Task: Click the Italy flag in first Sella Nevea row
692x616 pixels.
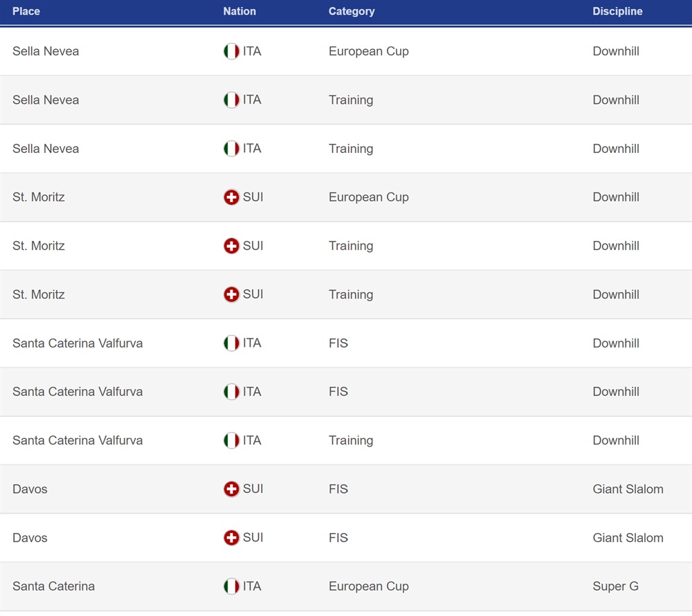Action: tap(231, 51)
